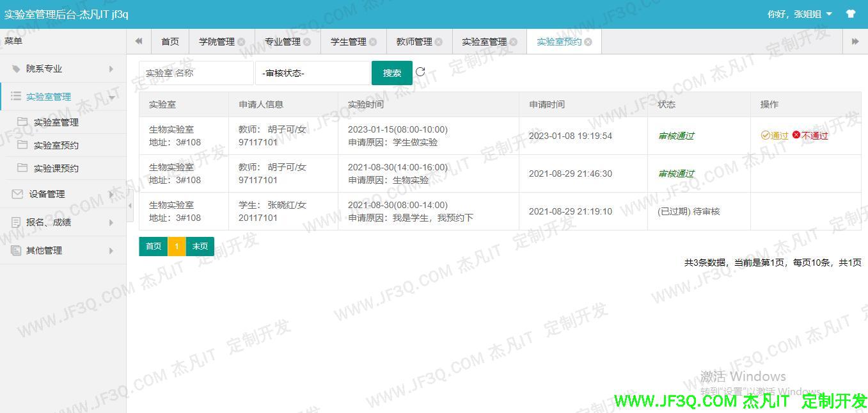Click the 实验室名称 search input field
Screen dimensions: 868x413
point(196,73)
